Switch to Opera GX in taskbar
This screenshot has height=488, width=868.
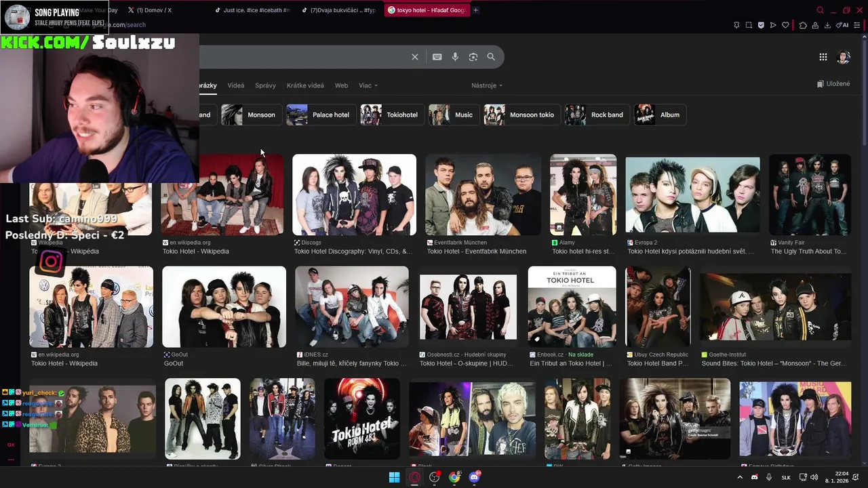(414, 477)
